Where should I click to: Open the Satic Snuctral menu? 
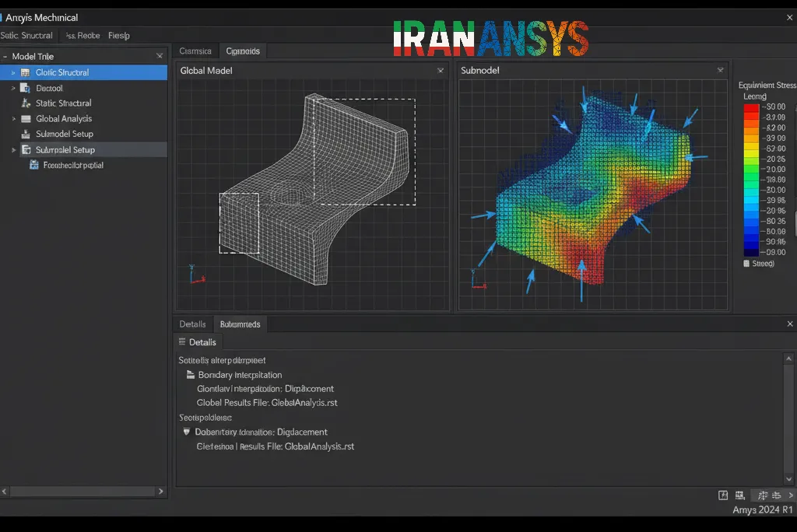[x=26, y=36]
